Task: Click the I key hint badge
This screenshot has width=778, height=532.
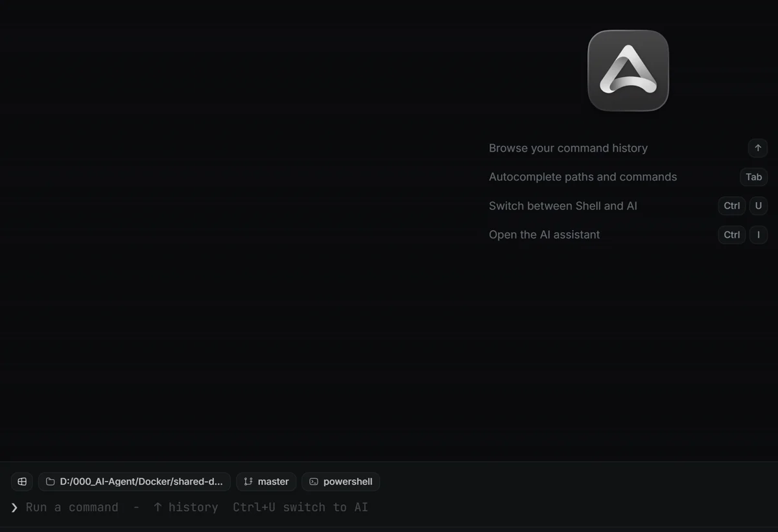Action: tap(759, 235)
